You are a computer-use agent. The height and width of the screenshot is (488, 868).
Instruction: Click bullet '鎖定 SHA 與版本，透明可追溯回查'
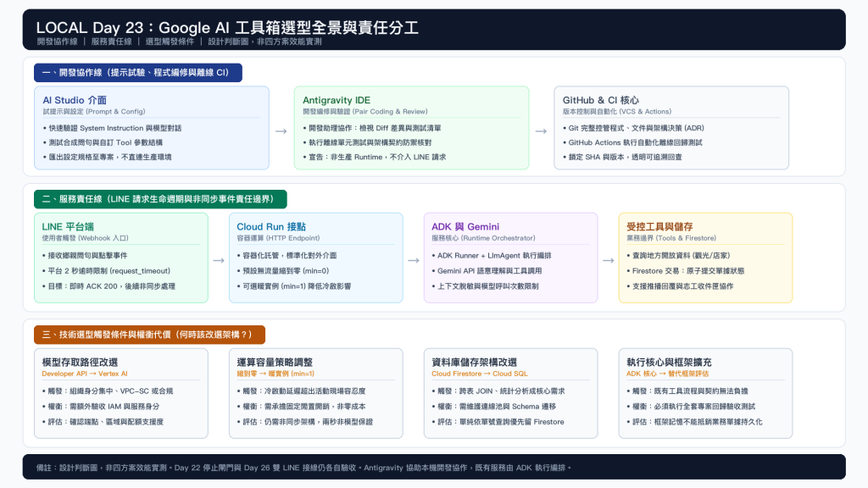pyautogui.click(x=623, y=157)
